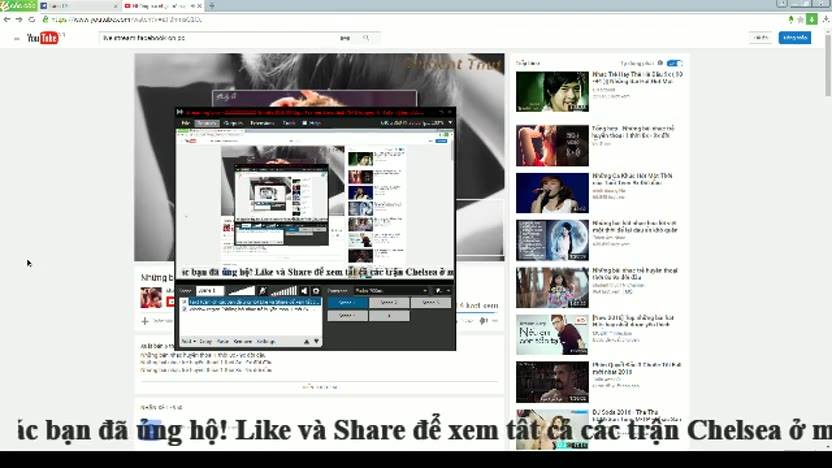Viewport: 832px width, 468px height.
Task: Open the singer on stage video thumbnail
Action: tap(552, 193)
